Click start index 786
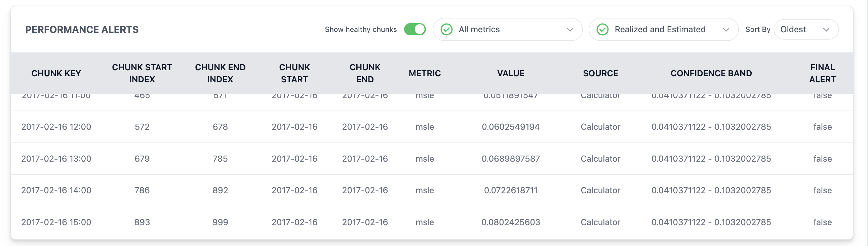This screenshot has width=868, height=246. (x=142, y=190)
